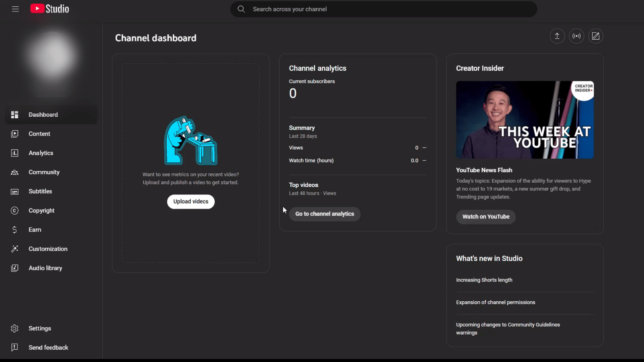Viewport: 644px width, 362px height.
Task: Open the hamburger navigation menu
Action: point(15,9)
